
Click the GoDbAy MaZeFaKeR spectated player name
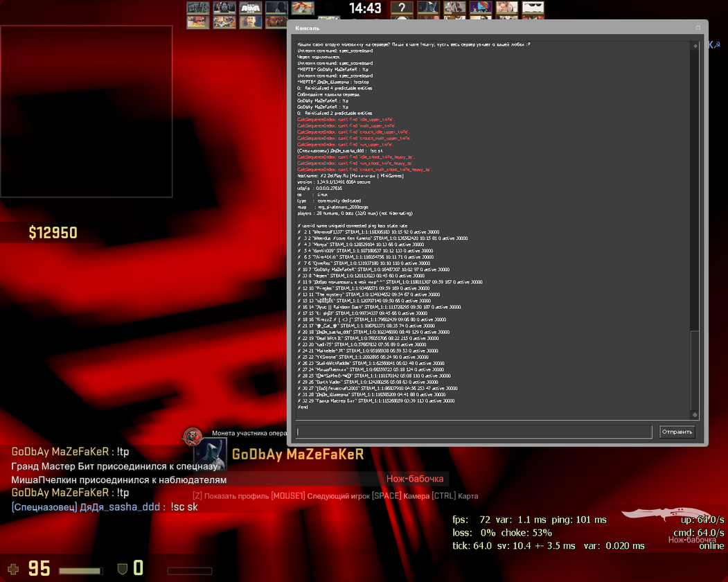[297, 455]
